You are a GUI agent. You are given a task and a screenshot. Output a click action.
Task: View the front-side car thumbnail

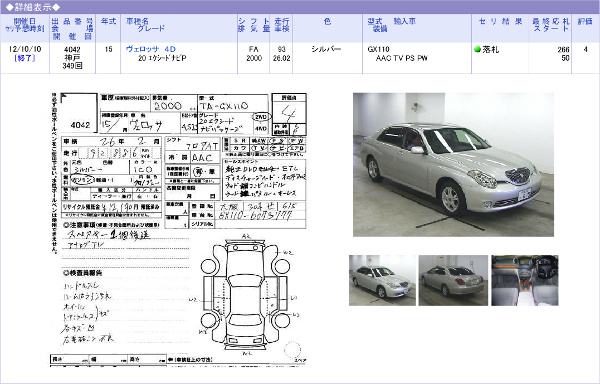(382, 280)
